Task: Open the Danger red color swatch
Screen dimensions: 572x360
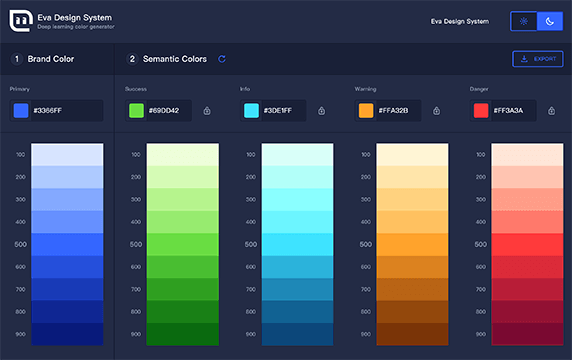Action: (x=481, y=111)
